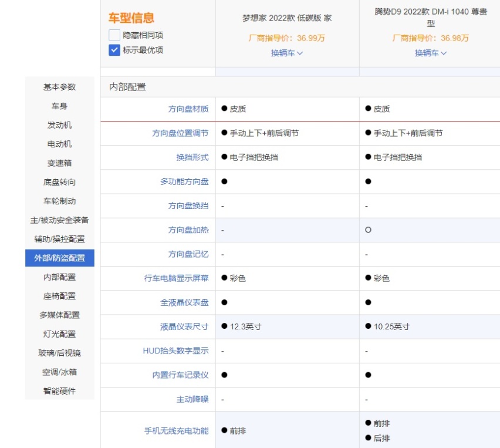Screen dimensions: 500x448
Task: Click the 腾势D9 2022款 DM-i 1040 car title
Action: click(x=431, y=18)
